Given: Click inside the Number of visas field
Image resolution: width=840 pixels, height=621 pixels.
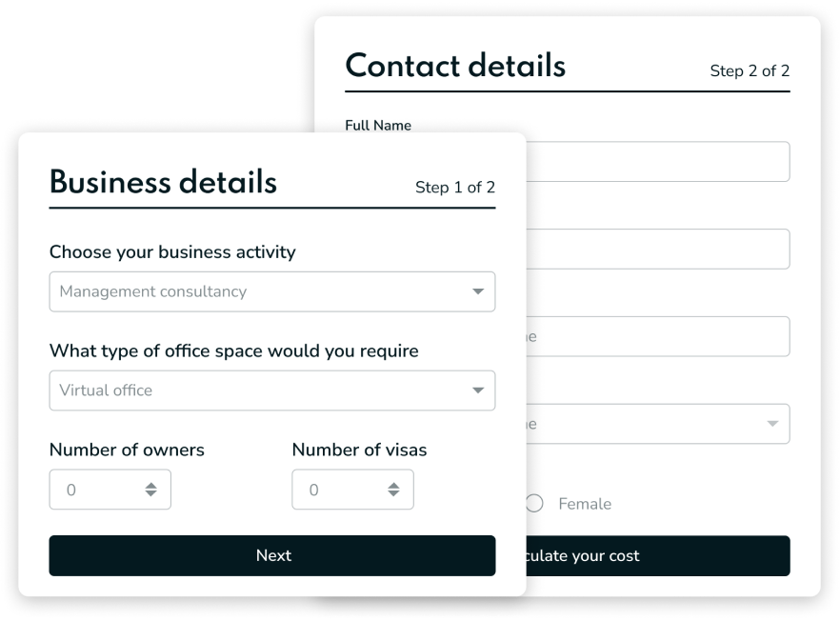Looking at the screenshot, I should 338,490.
